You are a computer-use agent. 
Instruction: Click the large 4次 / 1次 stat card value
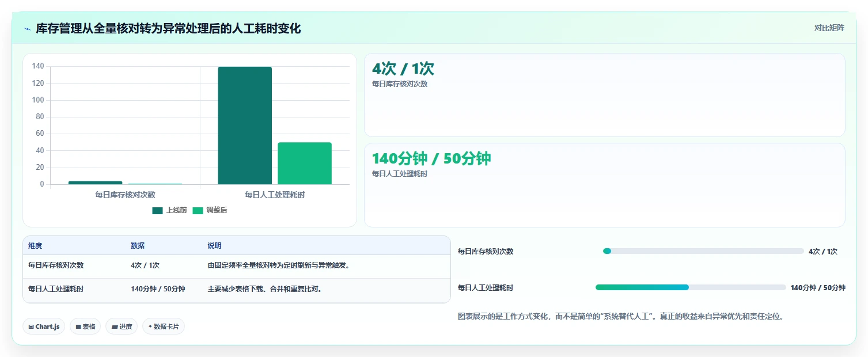point(403,69)
